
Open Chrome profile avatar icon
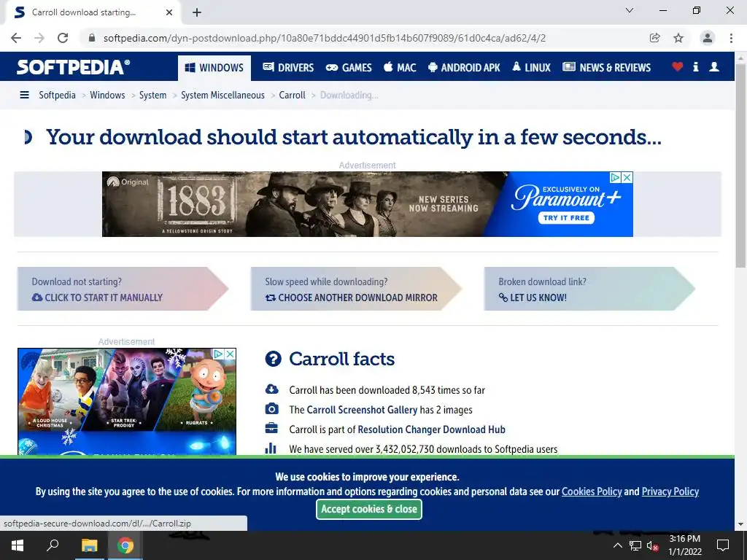click(708, 38)
